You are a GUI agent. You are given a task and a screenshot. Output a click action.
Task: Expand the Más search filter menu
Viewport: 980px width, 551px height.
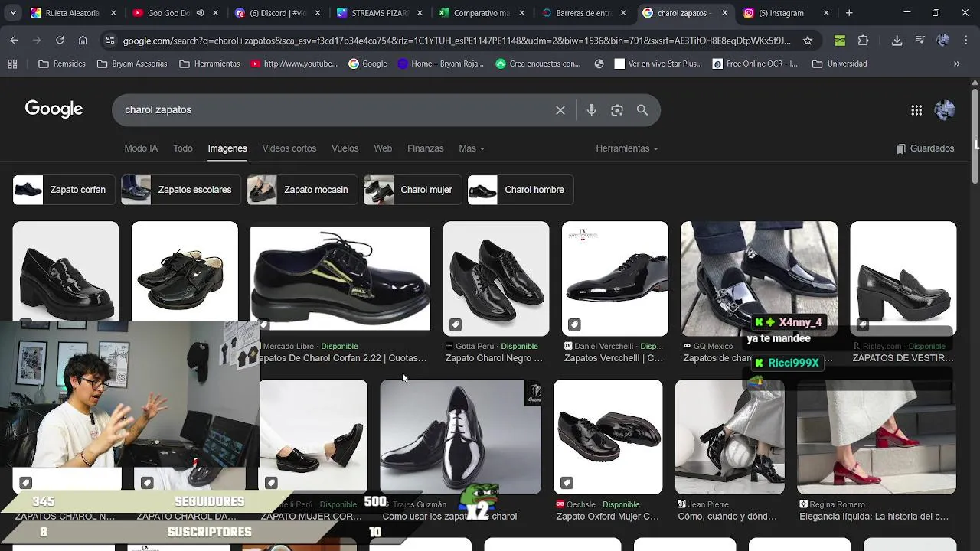472,148
